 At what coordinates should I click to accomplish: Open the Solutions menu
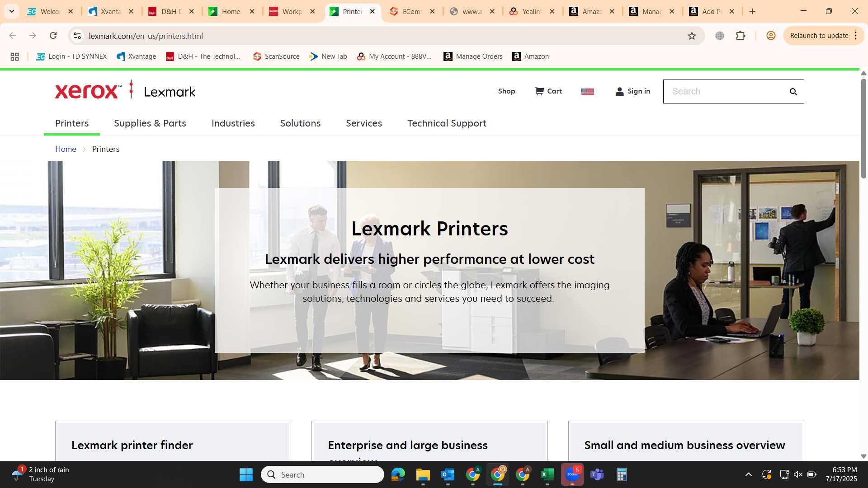[x=300, y=123]
